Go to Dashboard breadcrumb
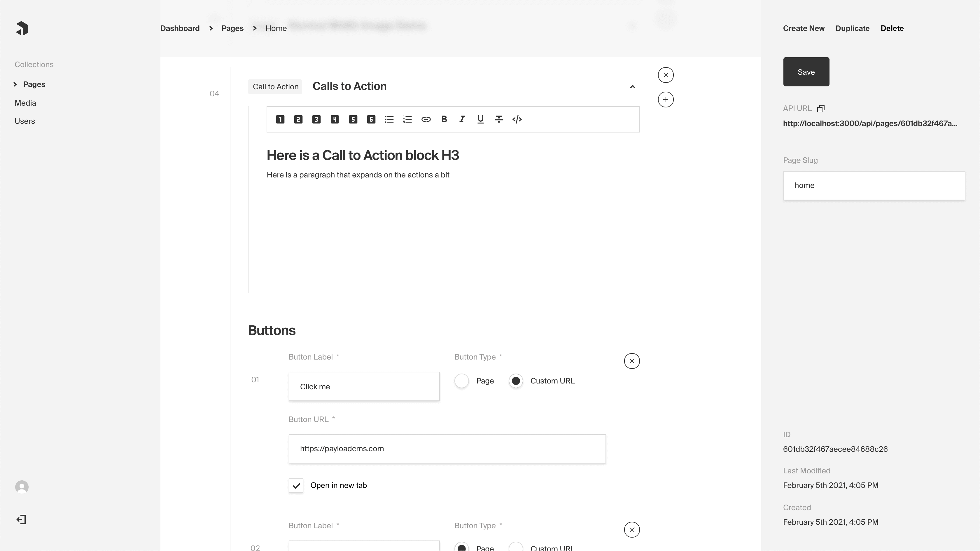The width and height of the screenshot is (980, 551). pyautogui.click(x=180, y=28)
